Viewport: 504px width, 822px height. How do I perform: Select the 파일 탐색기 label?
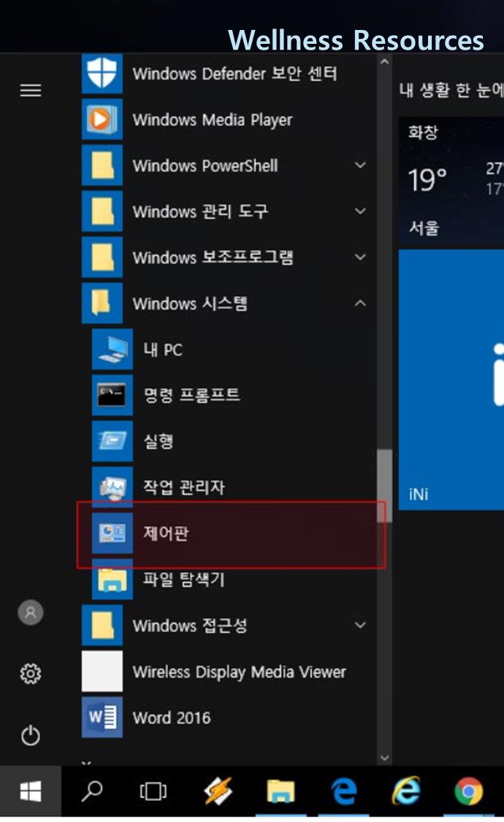pyautogui.click(x=184, y=579)
